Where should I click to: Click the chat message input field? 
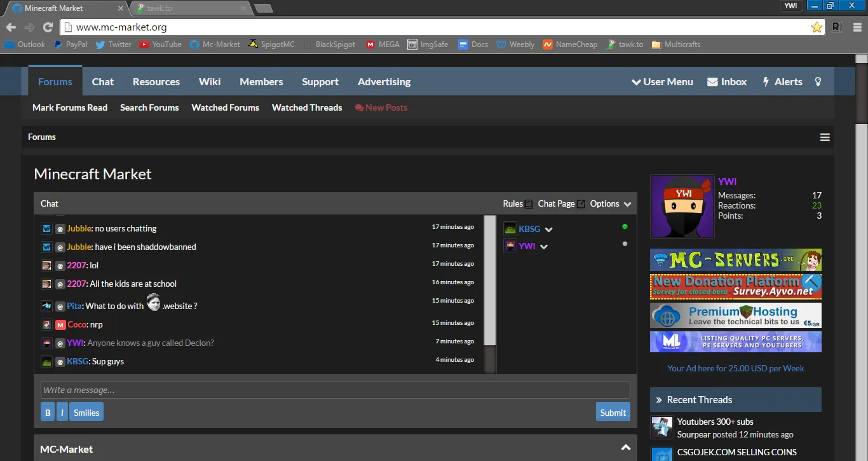point(336,390)
